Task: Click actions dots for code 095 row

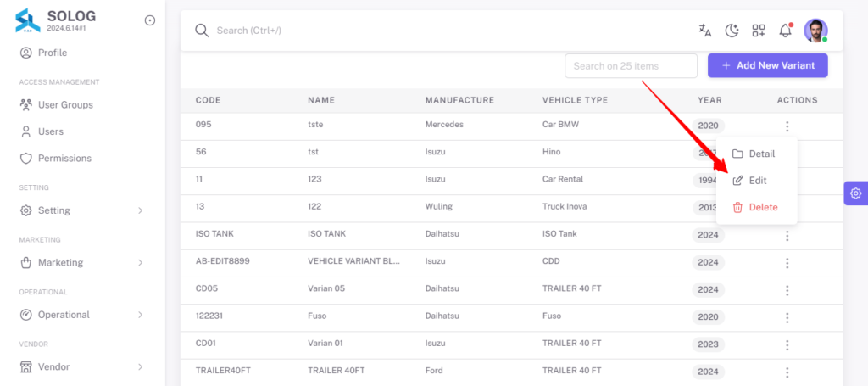Action: coord(787,126)
